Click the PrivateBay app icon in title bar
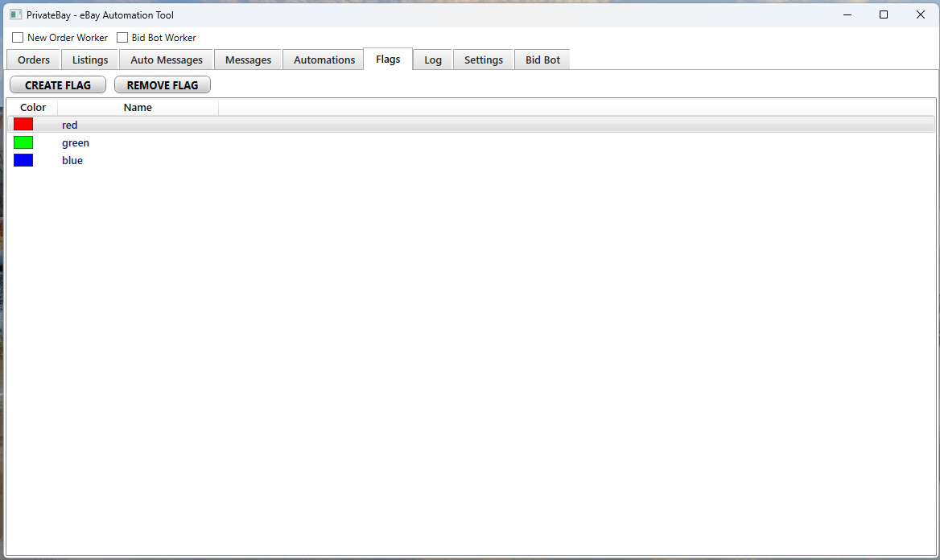The image size is (940, 560). point(15,14)
